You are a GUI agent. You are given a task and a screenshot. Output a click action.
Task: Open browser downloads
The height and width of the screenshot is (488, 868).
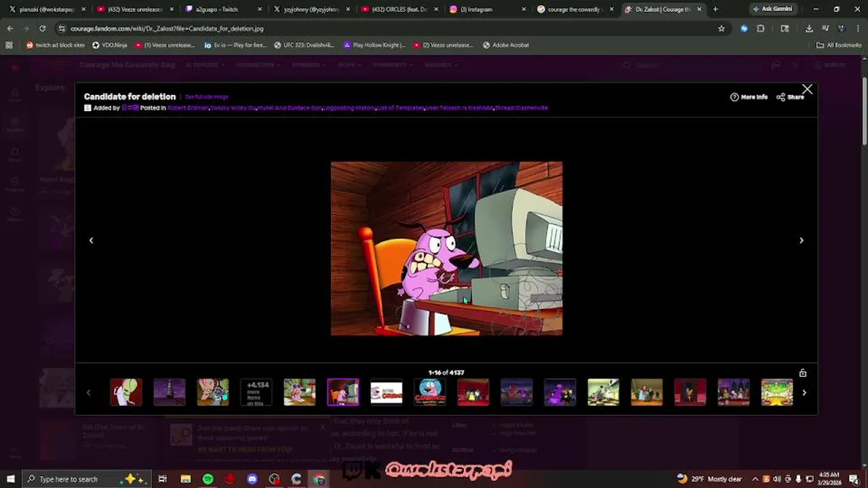point(809,28)
